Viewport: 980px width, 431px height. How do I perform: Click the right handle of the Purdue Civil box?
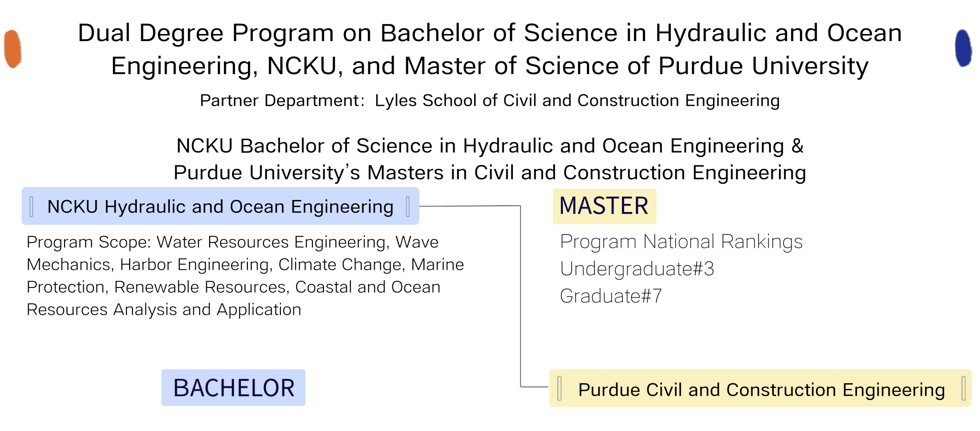click(963, 388)
